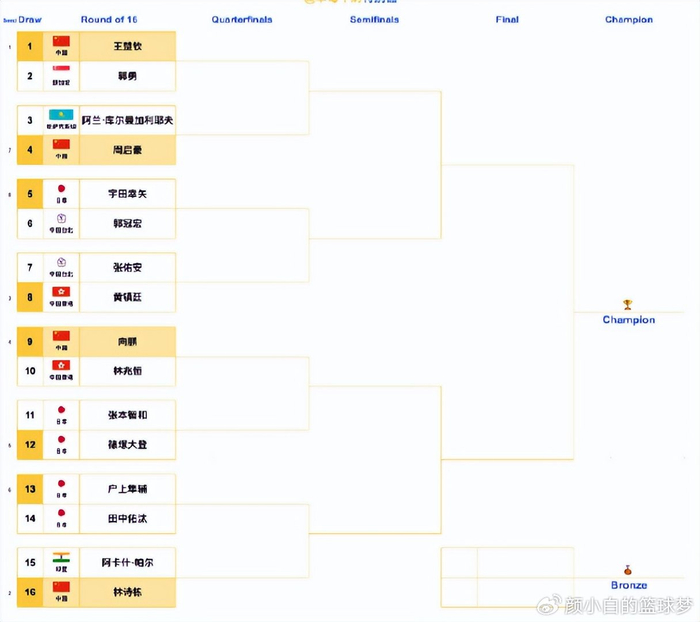Image resolution: width=700 pixels, height=622 pixels.
Task: Click the India flag in draw row 15
Action: [61, 557]
